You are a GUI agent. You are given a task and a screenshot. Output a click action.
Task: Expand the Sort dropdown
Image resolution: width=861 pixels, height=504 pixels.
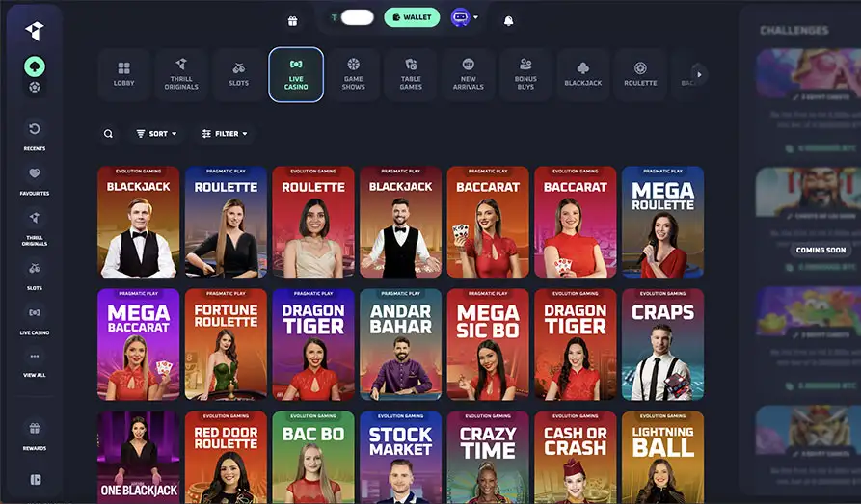(x=156, y=133)
